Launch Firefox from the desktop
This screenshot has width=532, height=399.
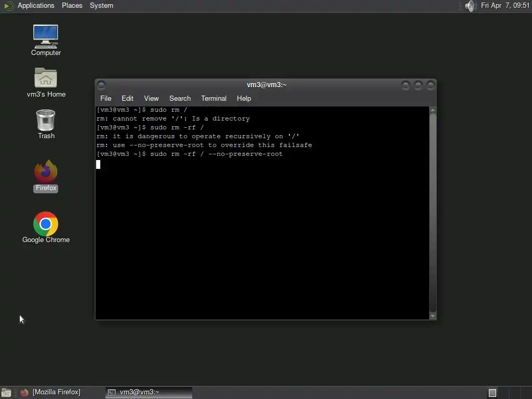(46, 176)
